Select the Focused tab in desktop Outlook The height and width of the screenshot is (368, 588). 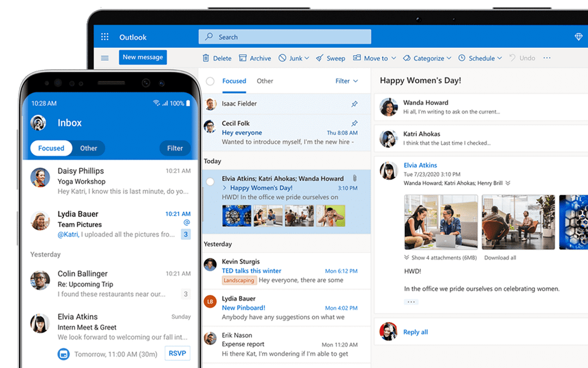(234, 81)
